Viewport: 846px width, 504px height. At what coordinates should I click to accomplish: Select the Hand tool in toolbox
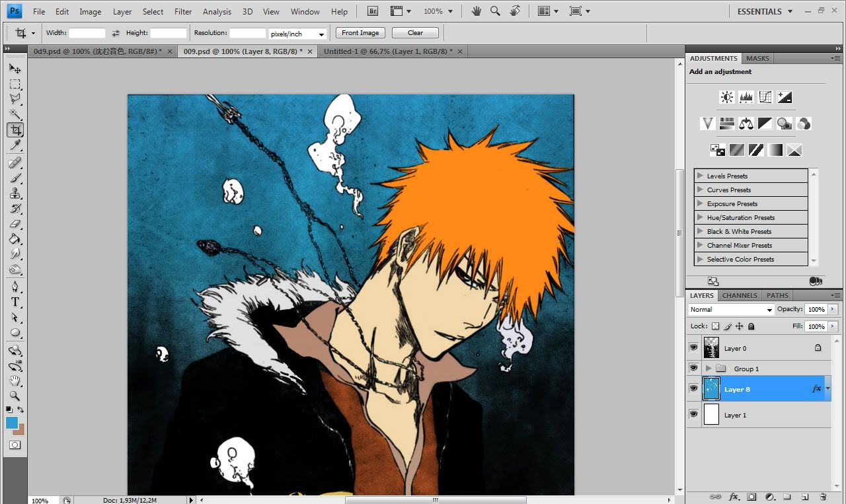[15, 381]
